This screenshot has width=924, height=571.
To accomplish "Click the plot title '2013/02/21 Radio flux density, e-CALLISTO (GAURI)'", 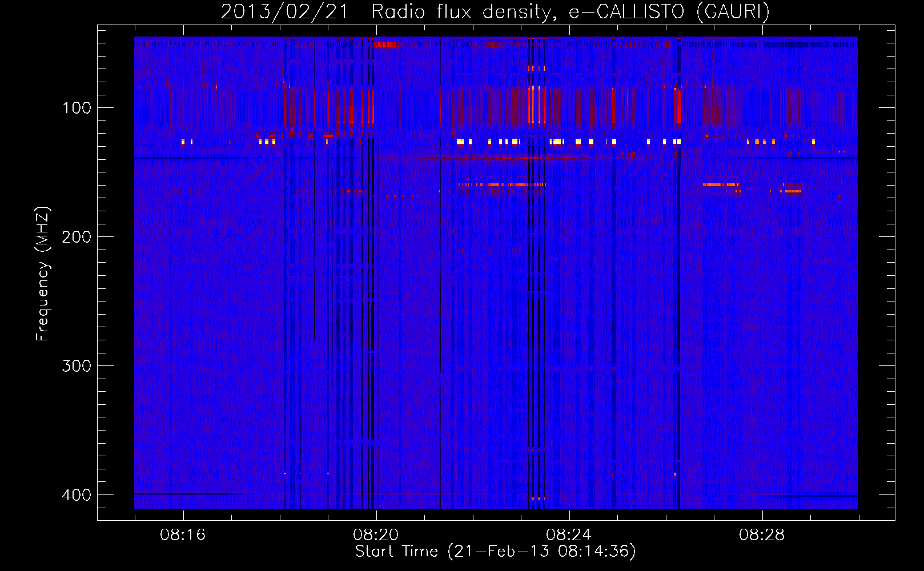I will [x=495, y=11].
